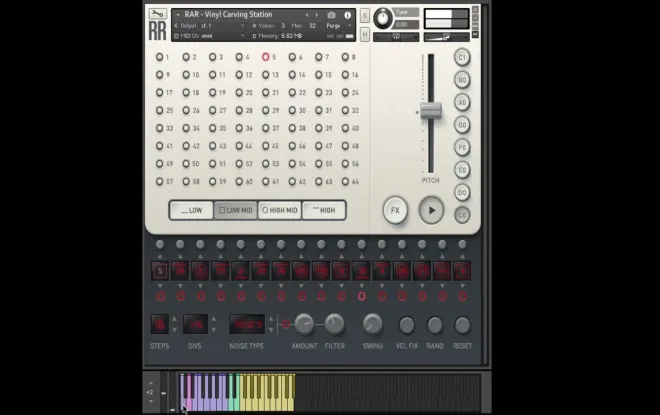The width and height of the screenshot is (660, 415).
Task: Click the noise FILTER knob
Action: tap(334, 324)
